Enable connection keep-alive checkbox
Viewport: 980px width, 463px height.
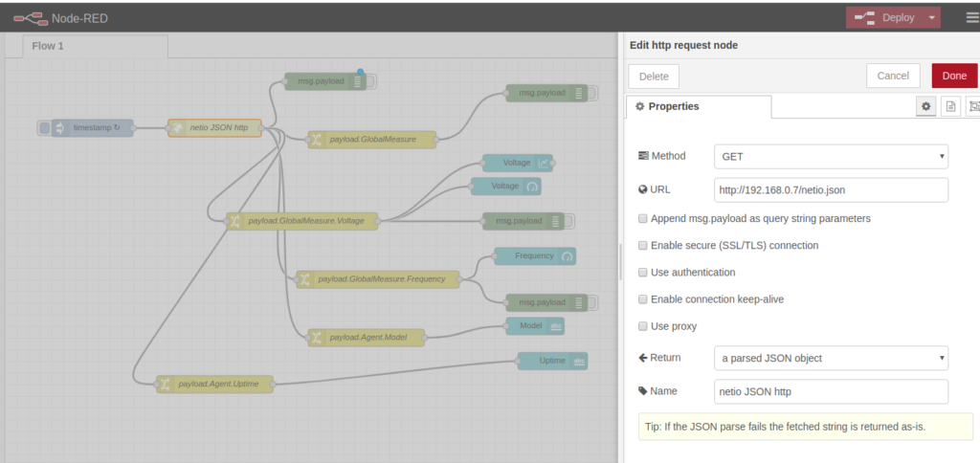coord(642,299)
